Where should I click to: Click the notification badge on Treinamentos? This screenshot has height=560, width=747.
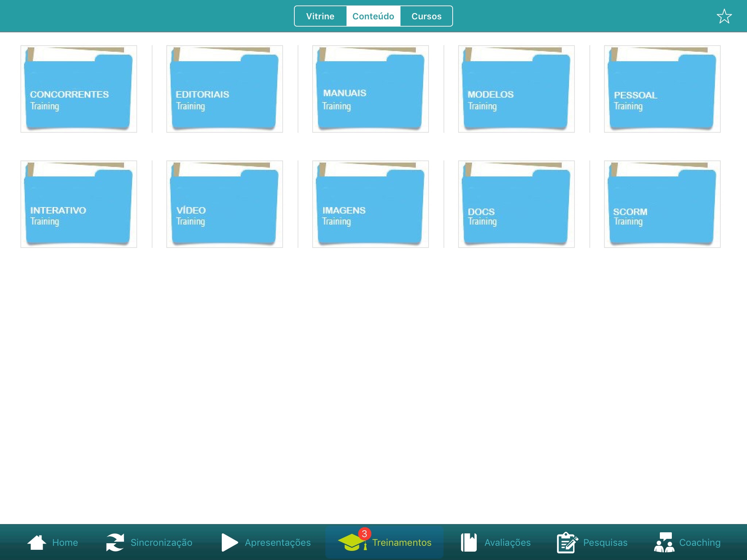pyautogui.click(x=363, y=533)
